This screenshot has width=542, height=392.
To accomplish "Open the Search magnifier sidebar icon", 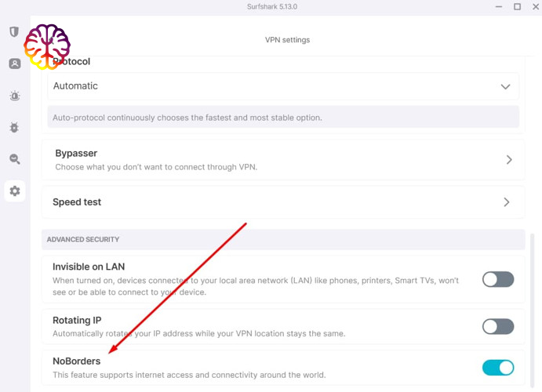I will point(14,159).
